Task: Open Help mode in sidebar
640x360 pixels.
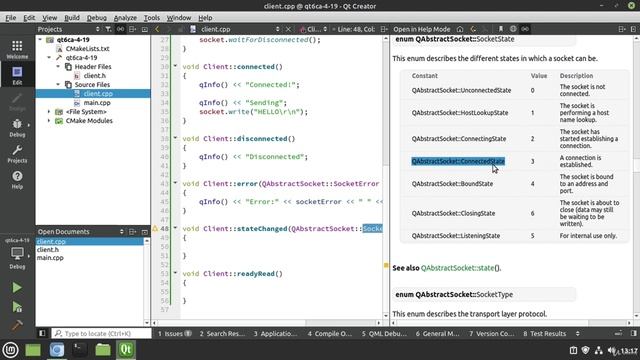Action: (x=17, y=180)
